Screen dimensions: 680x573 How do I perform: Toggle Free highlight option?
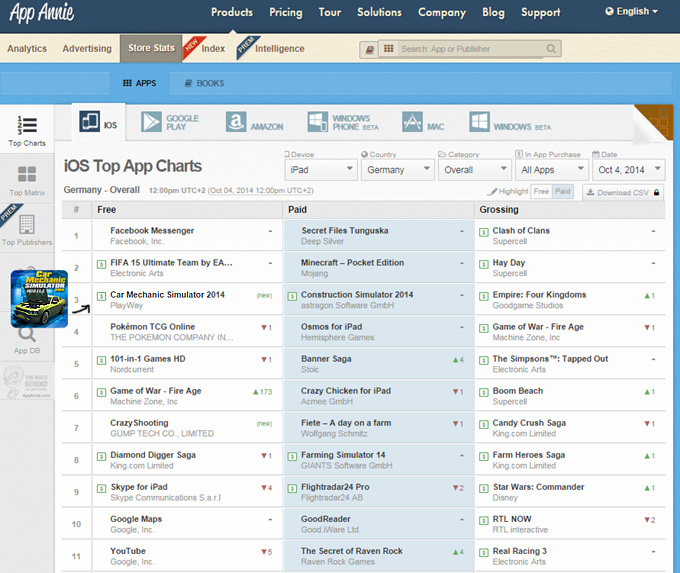[541, 191]
